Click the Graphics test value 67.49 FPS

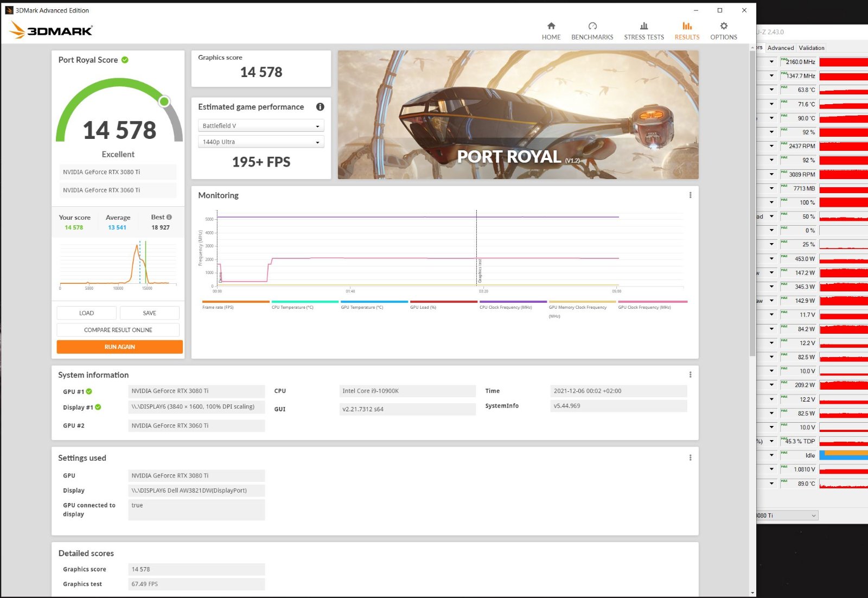click(196, 584)
